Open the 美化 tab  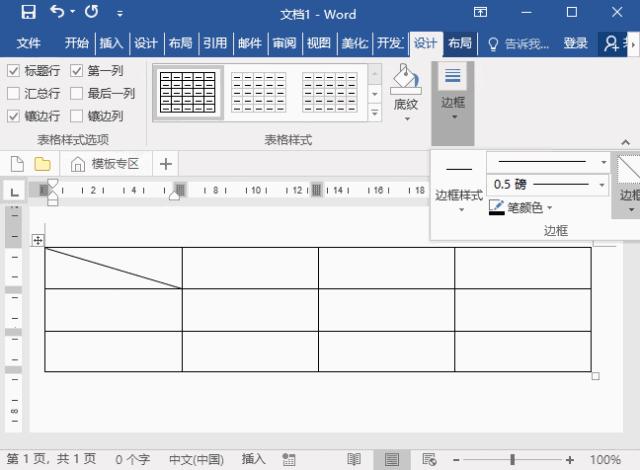tap(354, 43)
